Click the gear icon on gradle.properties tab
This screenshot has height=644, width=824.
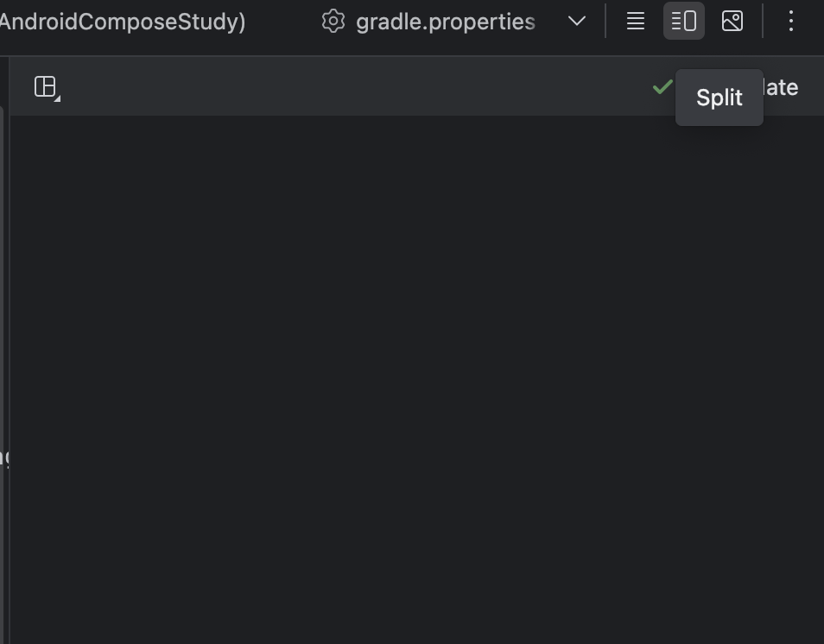pos(333,22)
